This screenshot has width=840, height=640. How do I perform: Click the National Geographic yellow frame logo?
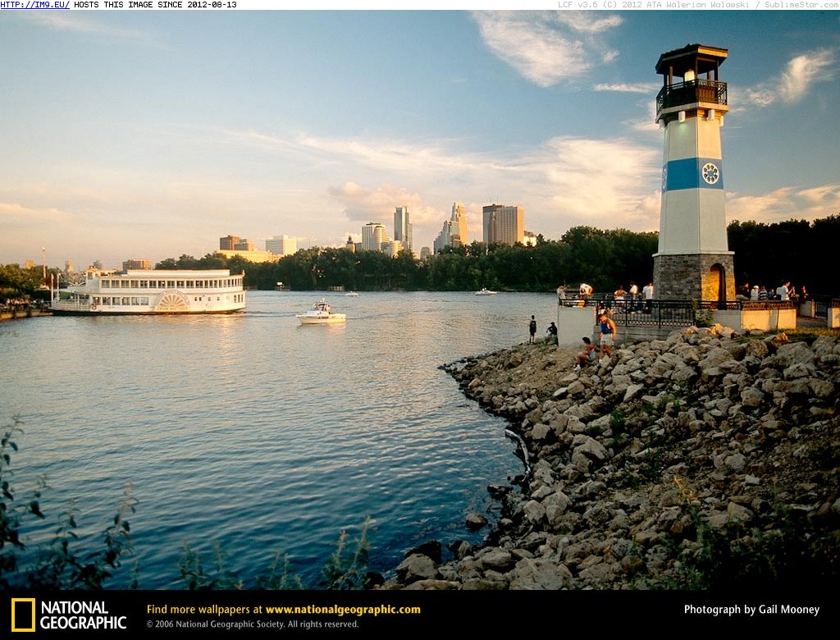tap(23, 615)
